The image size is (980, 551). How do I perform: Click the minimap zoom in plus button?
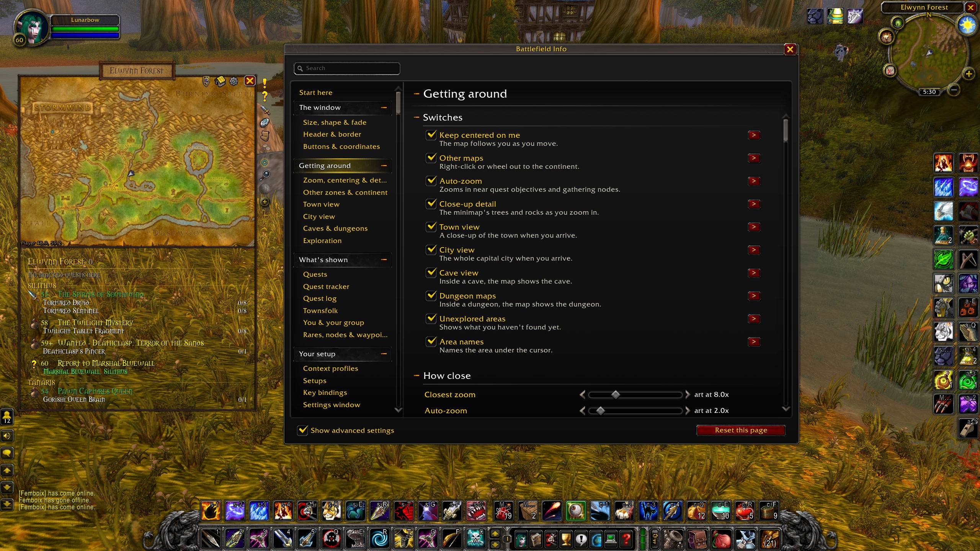969,73
